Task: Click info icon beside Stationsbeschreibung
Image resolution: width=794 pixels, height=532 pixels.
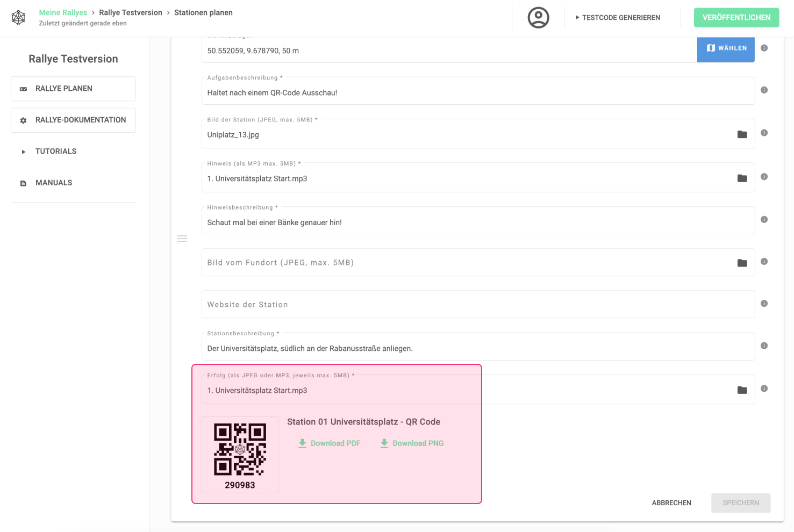Action: coord(764,346)
